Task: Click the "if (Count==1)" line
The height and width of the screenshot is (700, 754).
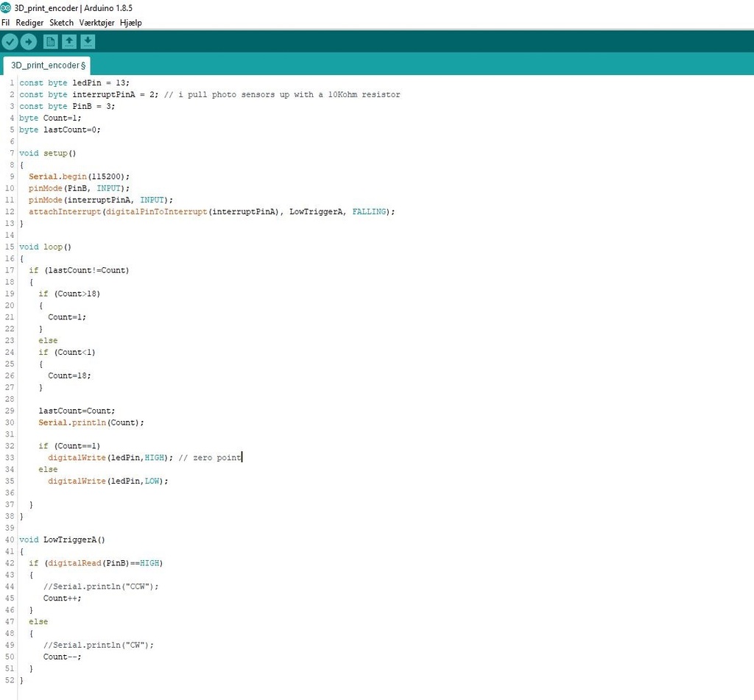Action: click(70, 446)
